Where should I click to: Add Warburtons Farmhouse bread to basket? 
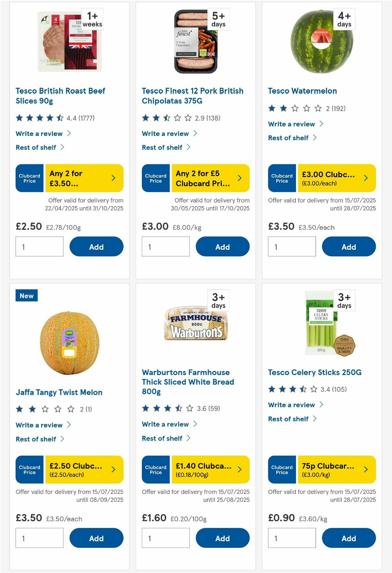click(222, 538)
